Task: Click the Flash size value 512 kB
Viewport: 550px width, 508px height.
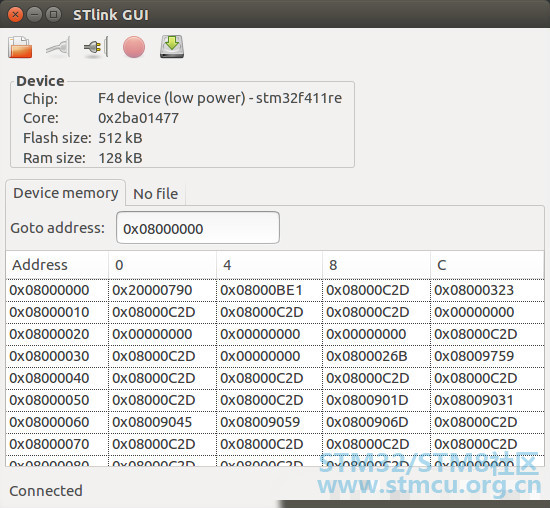Action: [x=120, y=138]
